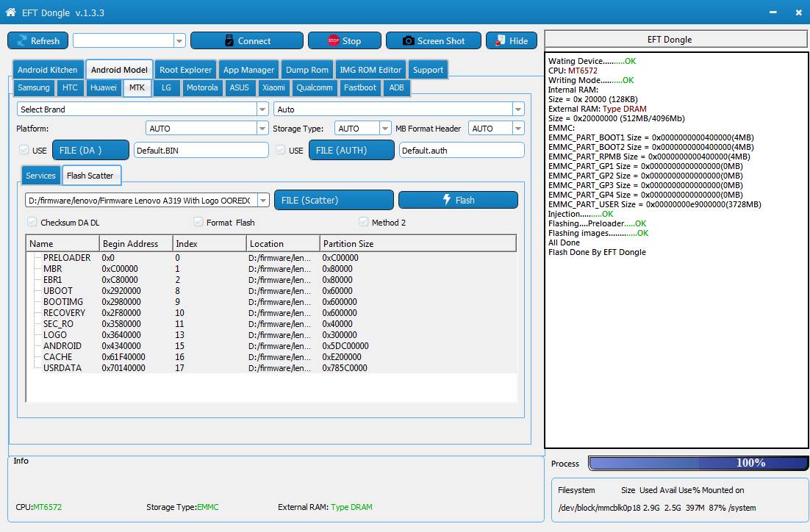Select the HTC brand tab
The height and width of the screenshot is (532, 810).
[70, 87]
